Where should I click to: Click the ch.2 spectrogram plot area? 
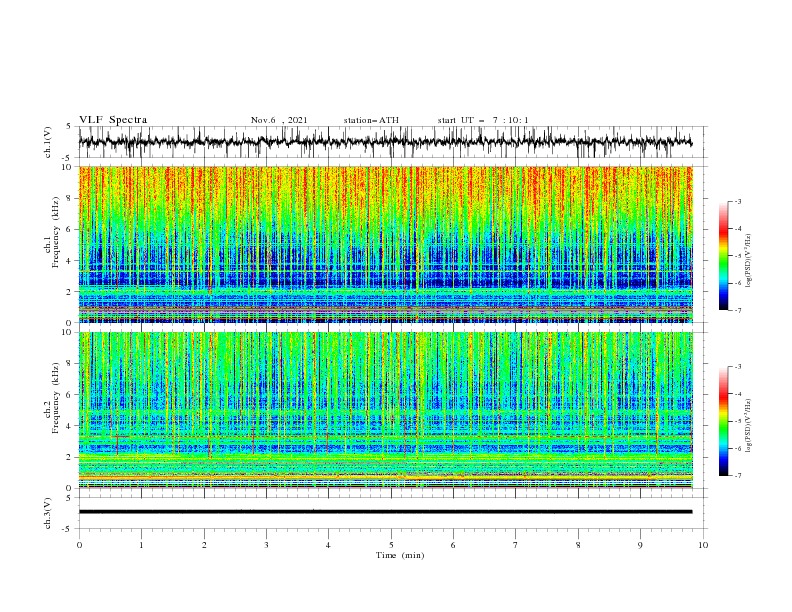385,410
